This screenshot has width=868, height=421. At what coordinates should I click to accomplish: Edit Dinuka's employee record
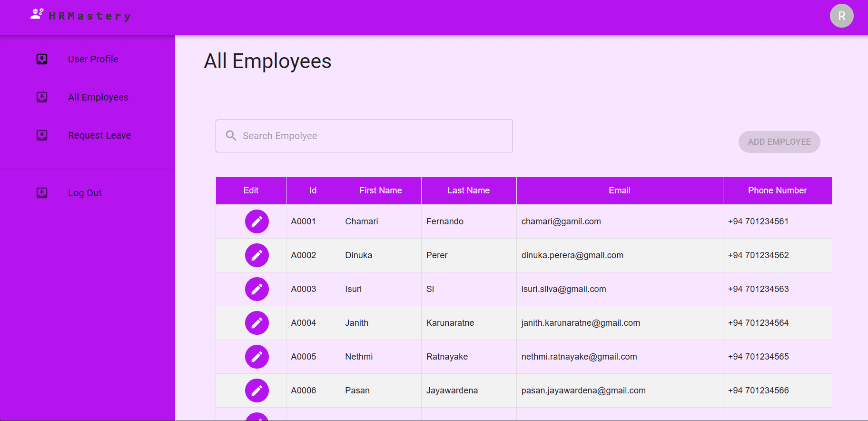point(256,255)
